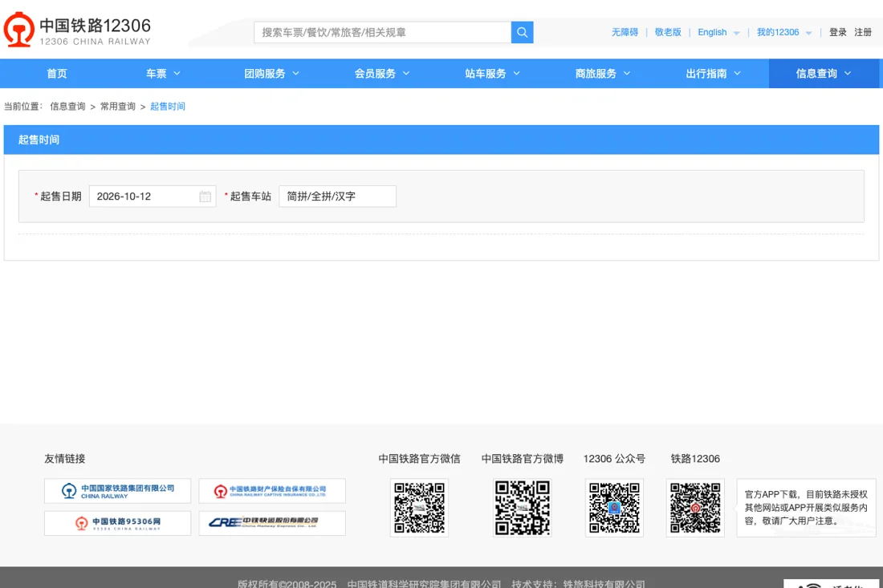This screenshot has width=883, height=588.
Task: Click the 中国铁路官方微信 QR code
Action: [x=419, y=508]
